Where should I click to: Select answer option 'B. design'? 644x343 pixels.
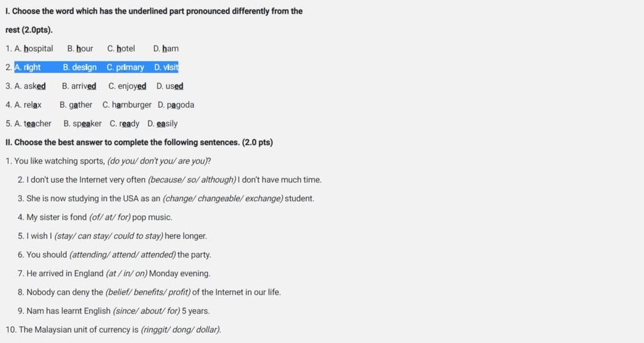pyautogui.click(x=80, y=67)
